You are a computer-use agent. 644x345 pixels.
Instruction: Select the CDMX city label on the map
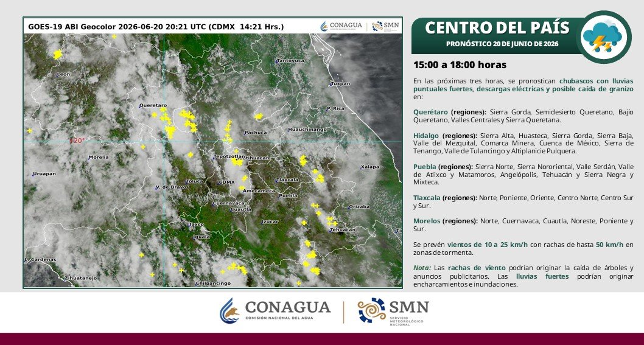tap(226, 183)
